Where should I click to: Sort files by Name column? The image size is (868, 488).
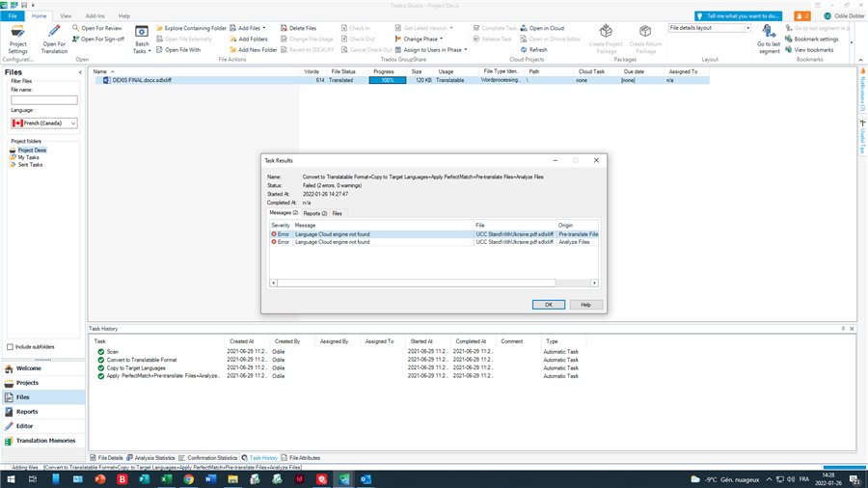[x=99, y=71]
